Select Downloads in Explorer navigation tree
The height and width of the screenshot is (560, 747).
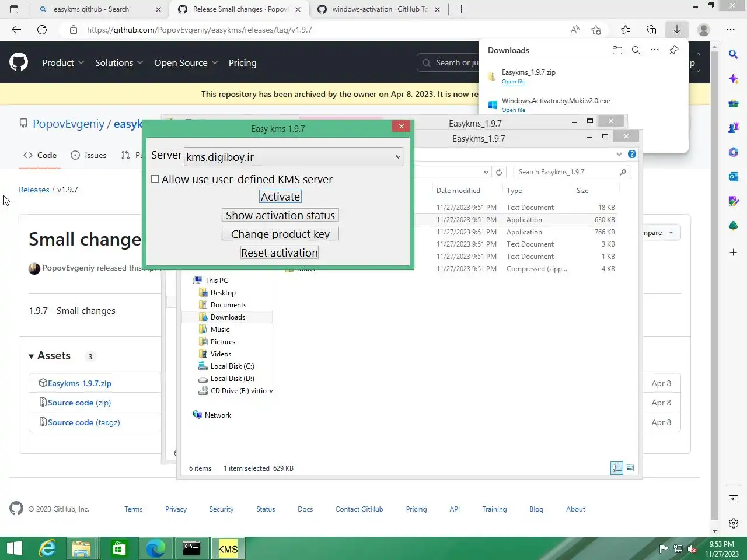228,317
